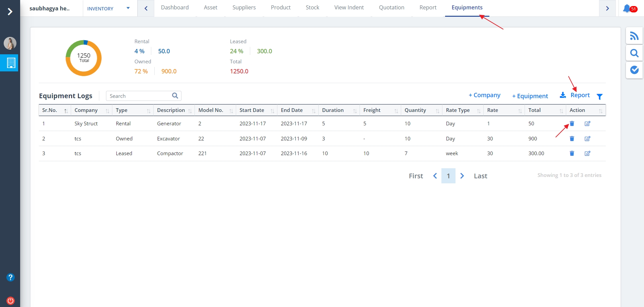This screenshot has height=307, width=644.
Task: Switch to the Suppliers tab
Action: point(244,8)
